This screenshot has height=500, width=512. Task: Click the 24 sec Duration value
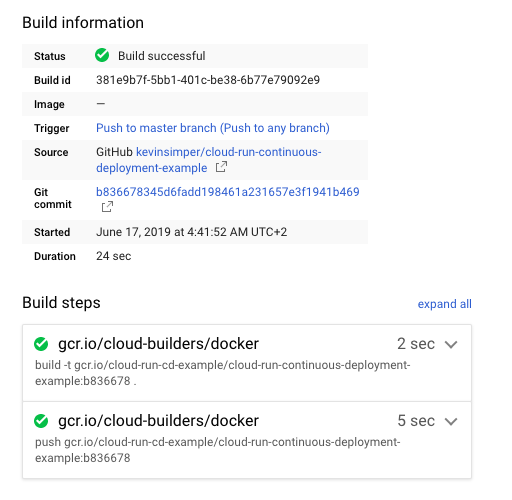point(113,256)
